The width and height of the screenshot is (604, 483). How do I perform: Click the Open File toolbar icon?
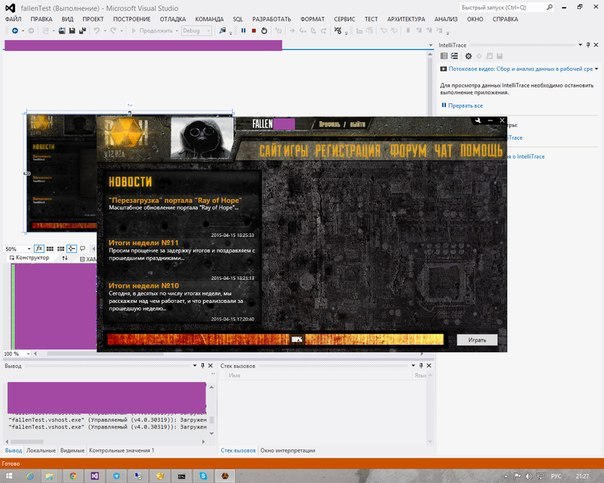(x=62, y=31)
